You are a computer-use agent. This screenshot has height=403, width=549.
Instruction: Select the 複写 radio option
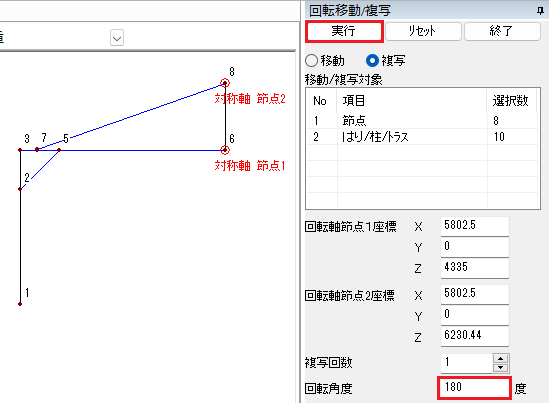[373, 61]
